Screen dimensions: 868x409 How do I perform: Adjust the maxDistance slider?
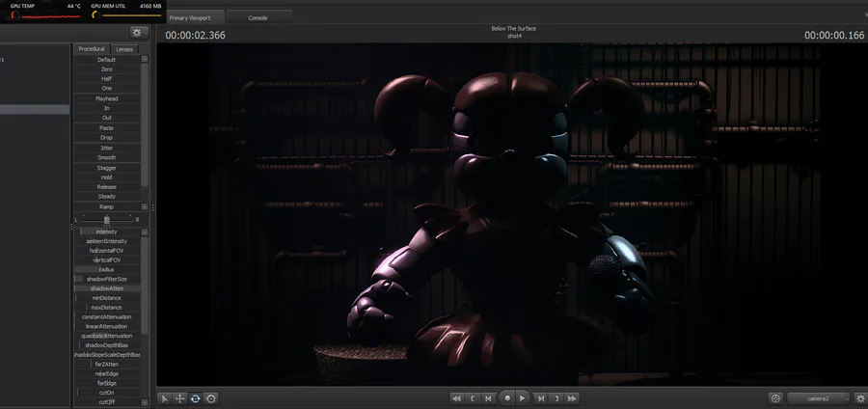[107, 307]
